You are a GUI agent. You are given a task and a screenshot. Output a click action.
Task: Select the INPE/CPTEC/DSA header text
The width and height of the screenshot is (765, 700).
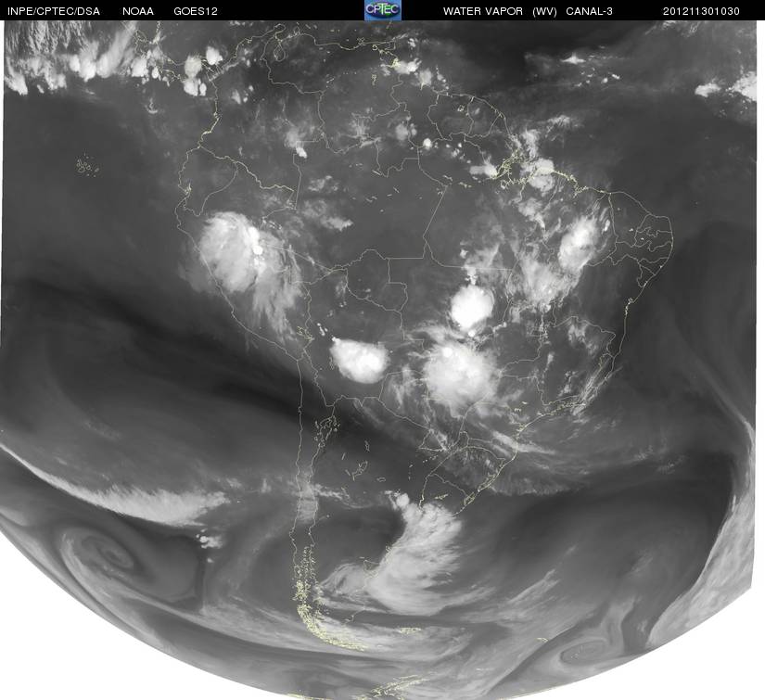pos(53,11)
